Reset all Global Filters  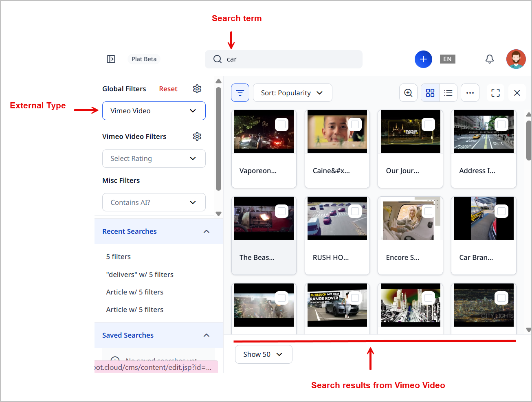point(168,88)
